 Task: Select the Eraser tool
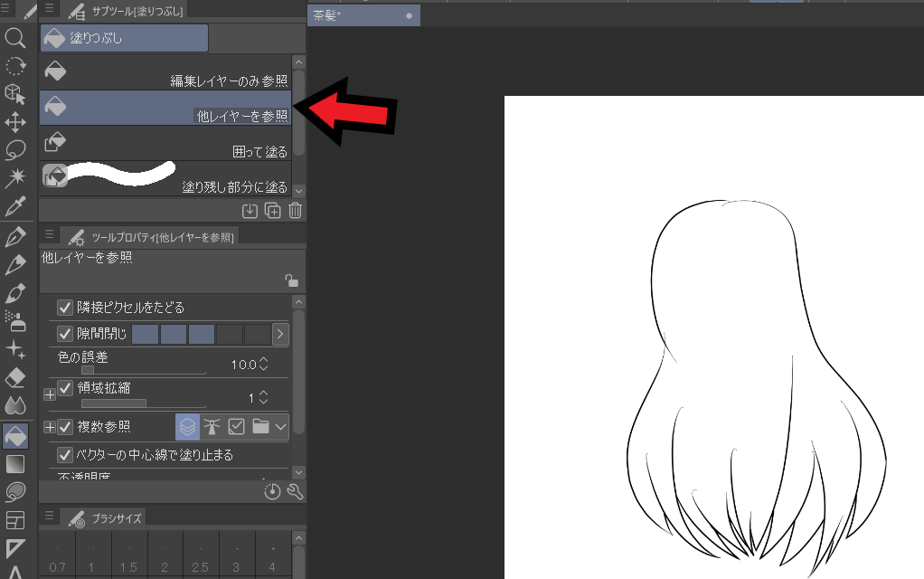click(14, 377)
